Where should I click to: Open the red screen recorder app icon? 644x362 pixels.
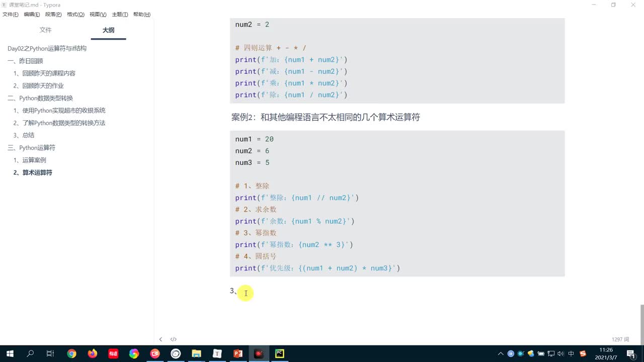(154, 353)
